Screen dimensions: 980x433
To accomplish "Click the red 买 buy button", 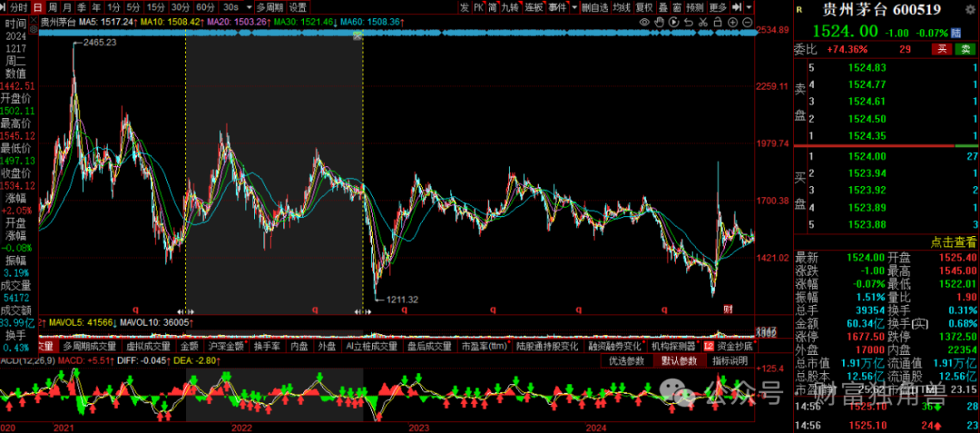I will (941, 49).
